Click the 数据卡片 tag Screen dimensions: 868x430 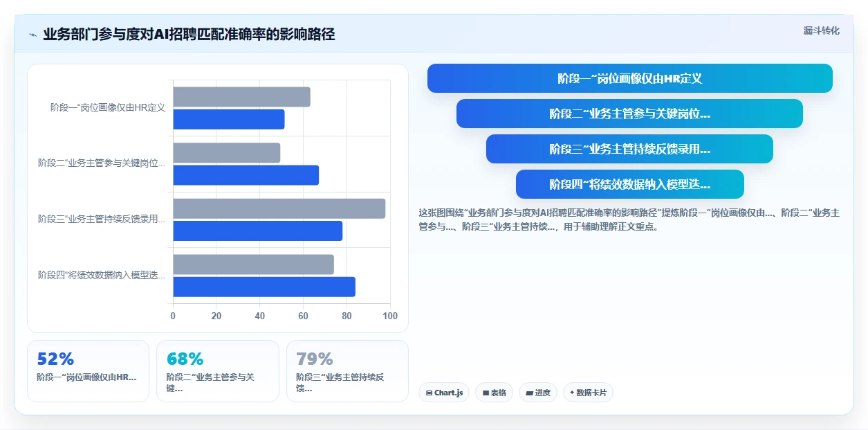588,393
